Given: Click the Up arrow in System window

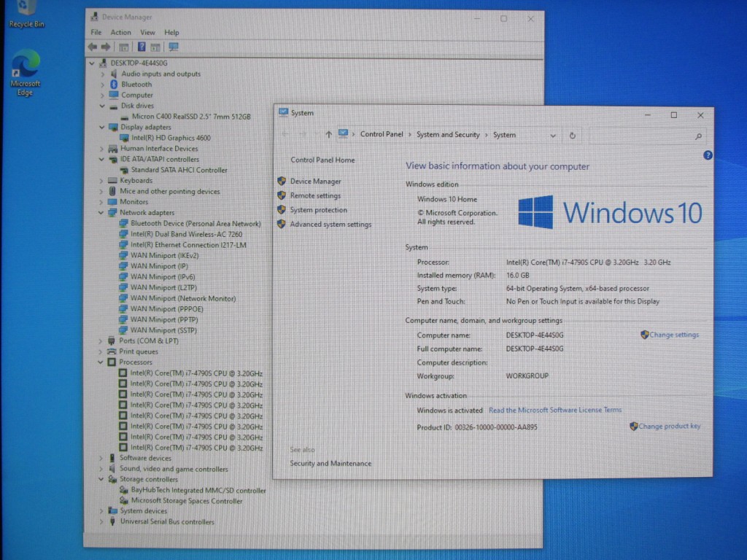Looking at the screenshot, I should (328, 135).
